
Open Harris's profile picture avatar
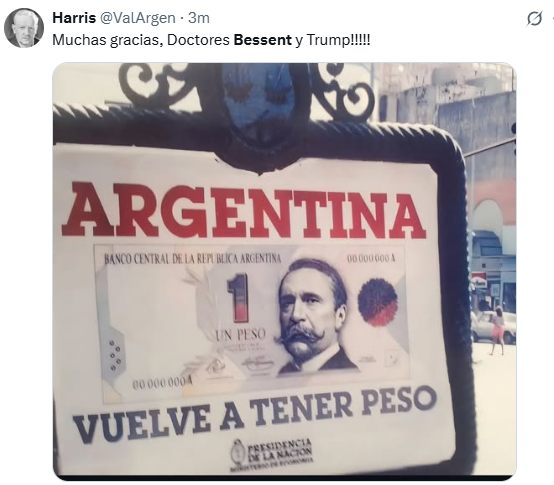24,28
